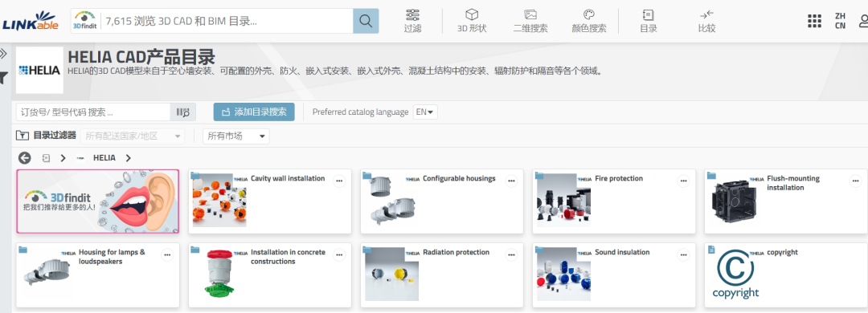Open Housing for lamps options menu
Screen dimensions: 868x313
pos(167,255)
